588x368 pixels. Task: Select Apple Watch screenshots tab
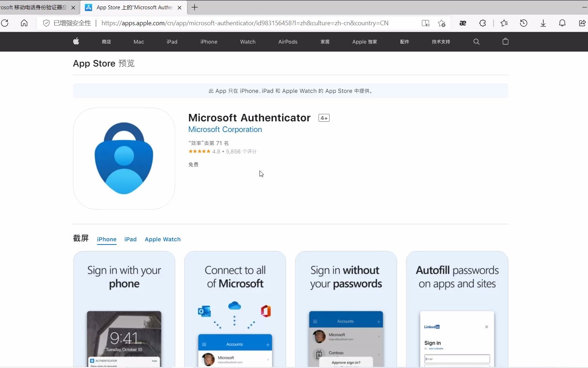[162, 239]
